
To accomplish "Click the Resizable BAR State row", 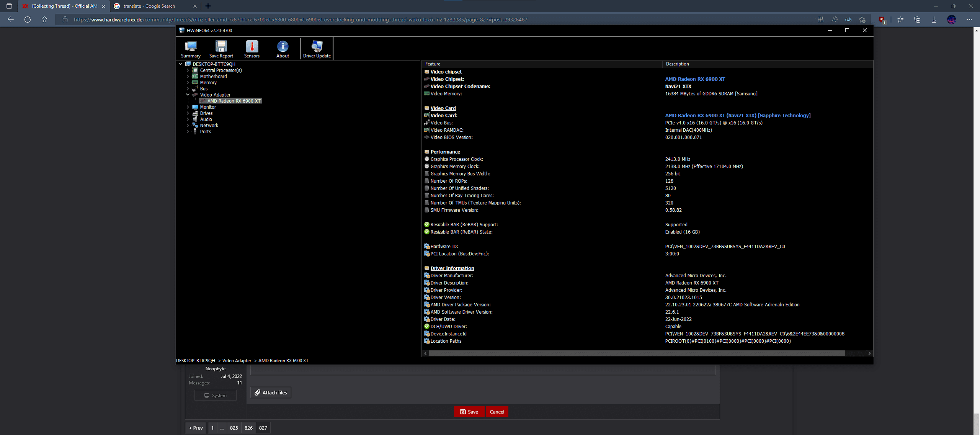I will point(647,232).
